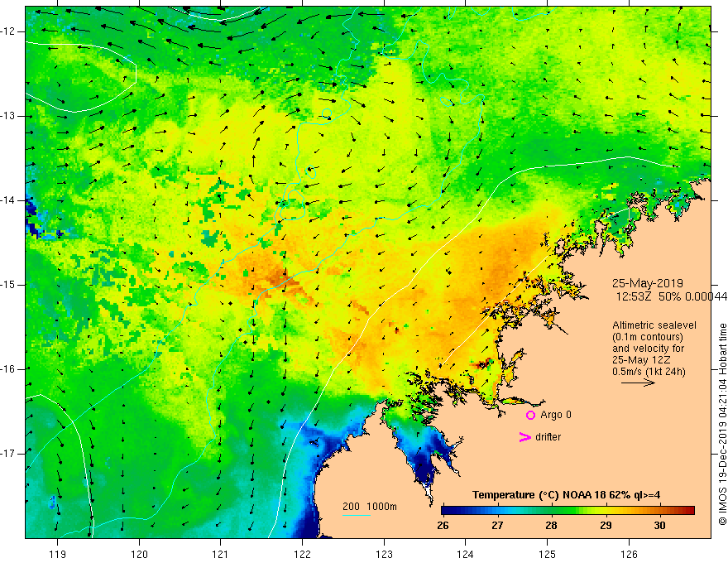The image size is (728, 563).
Task: Click the 'Argo 0' legend label
Action: pos(556,415)
